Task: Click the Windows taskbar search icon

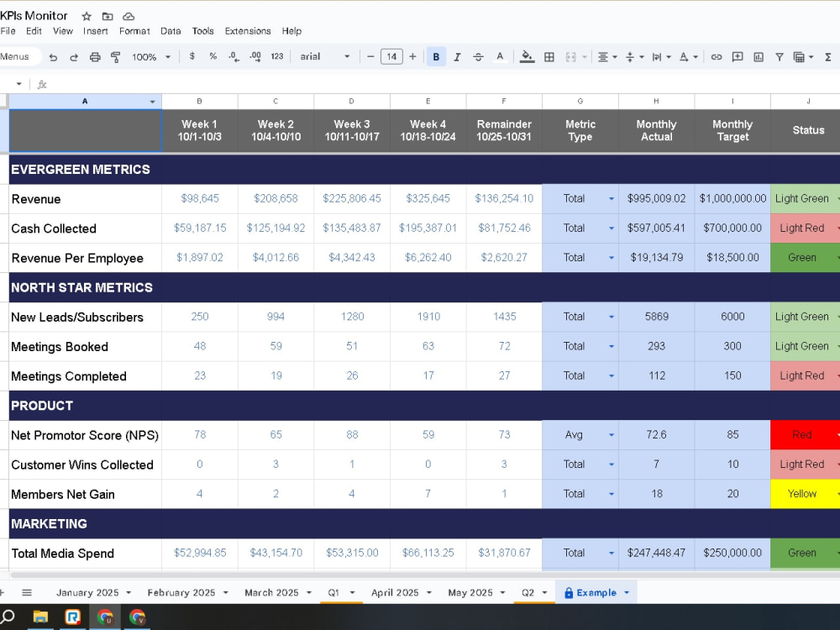Action: (x=8, y=616)
